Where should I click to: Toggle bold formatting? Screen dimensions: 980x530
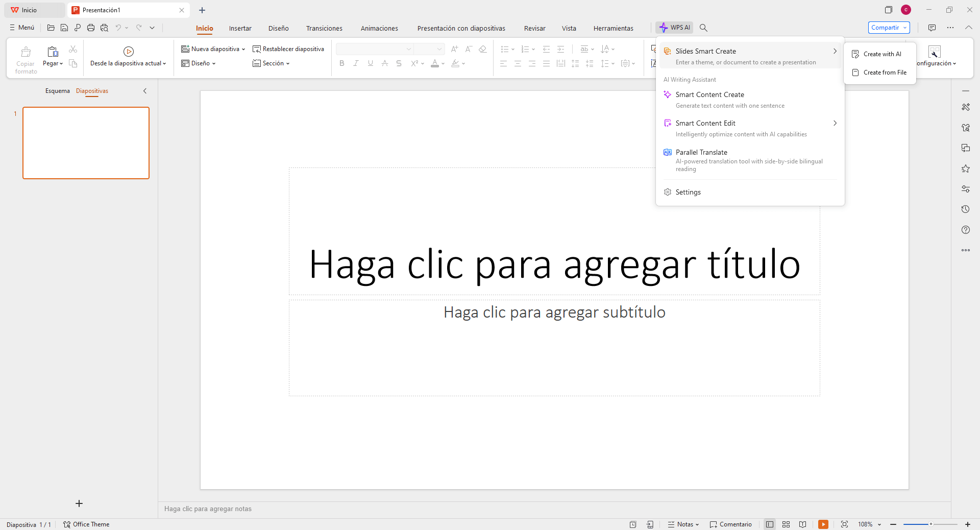[x=341, y=63]
